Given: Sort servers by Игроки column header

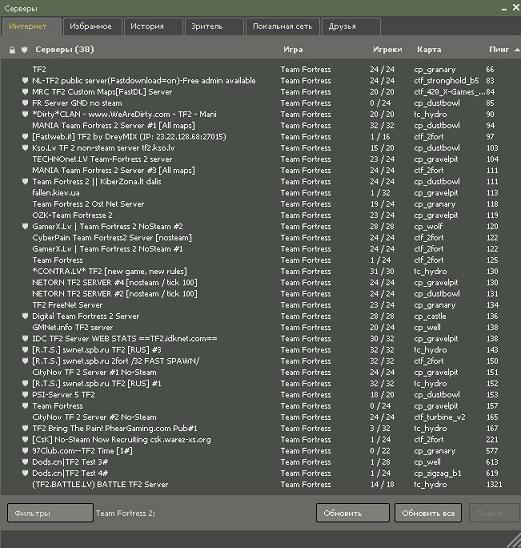Looking at the screenshot, I should (x=388, y=50).
